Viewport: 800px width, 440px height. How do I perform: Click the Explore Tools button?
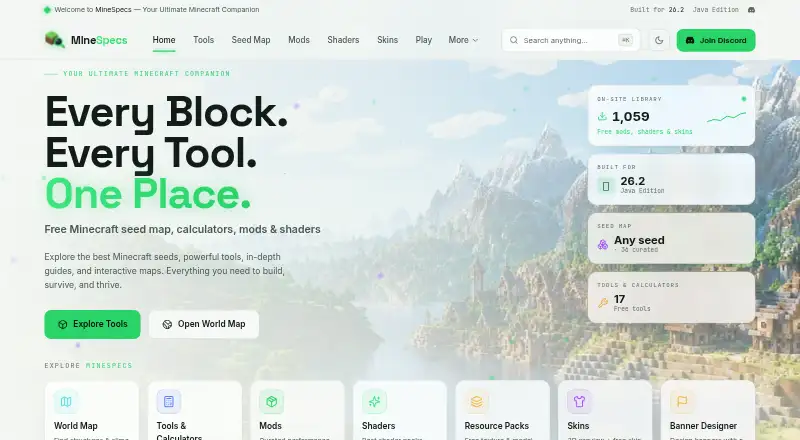point(92,324)
